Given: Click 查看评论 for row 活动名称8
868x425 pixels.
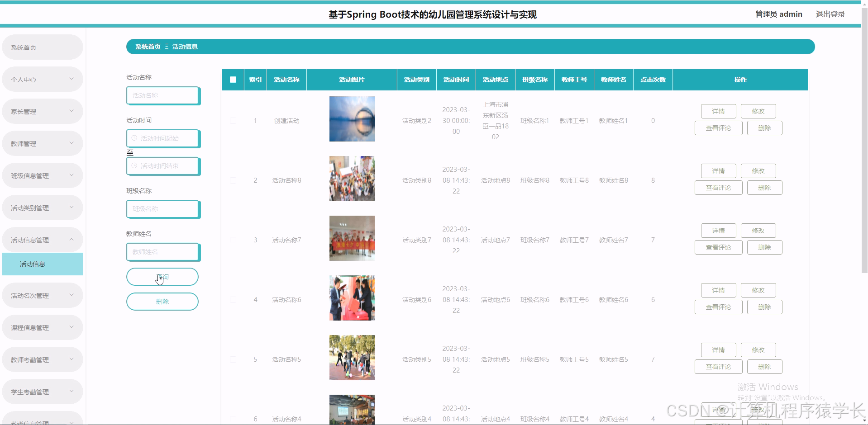Looking at the screenshot, I should pos(718,188).
